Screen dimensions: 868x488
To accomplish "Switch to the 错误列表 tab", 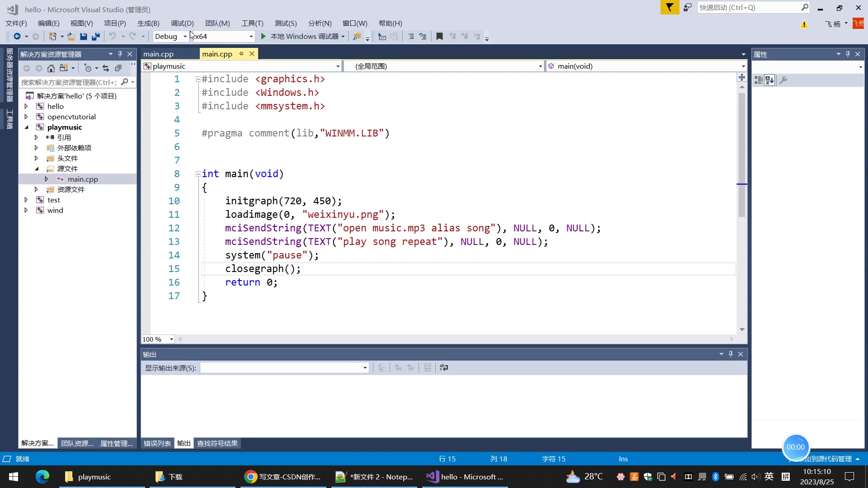I will (157, 444).
